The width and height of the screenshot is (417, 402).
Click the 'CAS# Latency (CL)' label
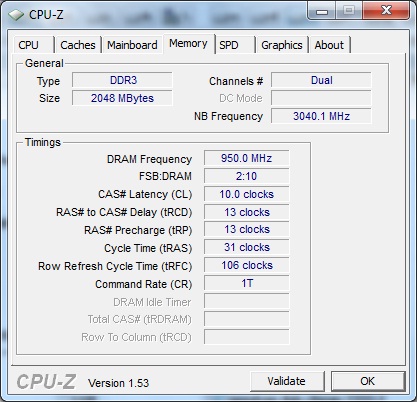[145, 194]
